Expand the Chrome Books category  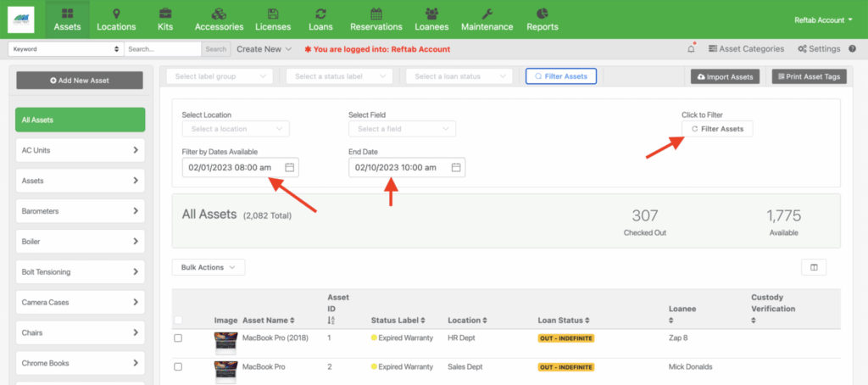pyautogui.click(x=81, y=364)
